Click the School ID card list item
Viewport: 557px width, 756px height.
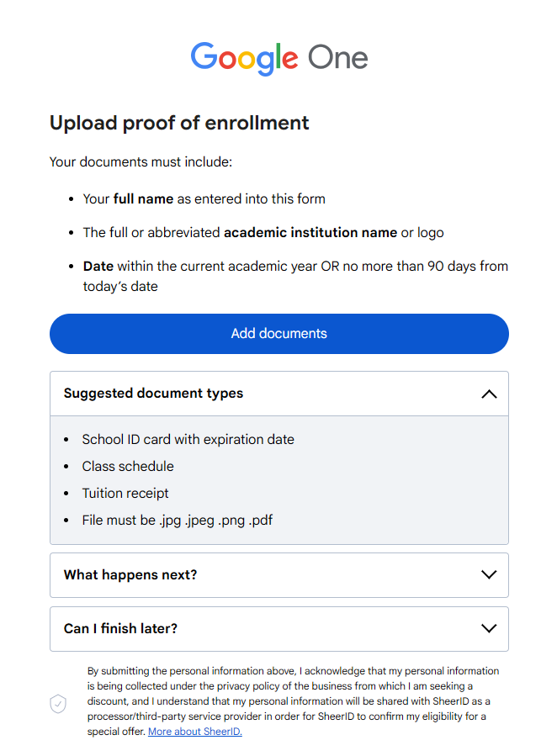(x=188, y=439)
